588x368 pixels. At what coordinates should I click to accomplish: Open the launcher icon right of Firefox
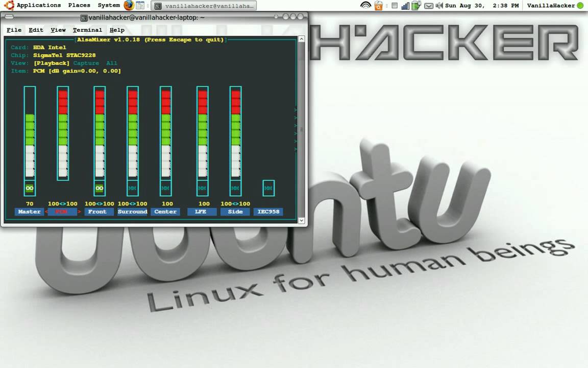click(140, 5)
